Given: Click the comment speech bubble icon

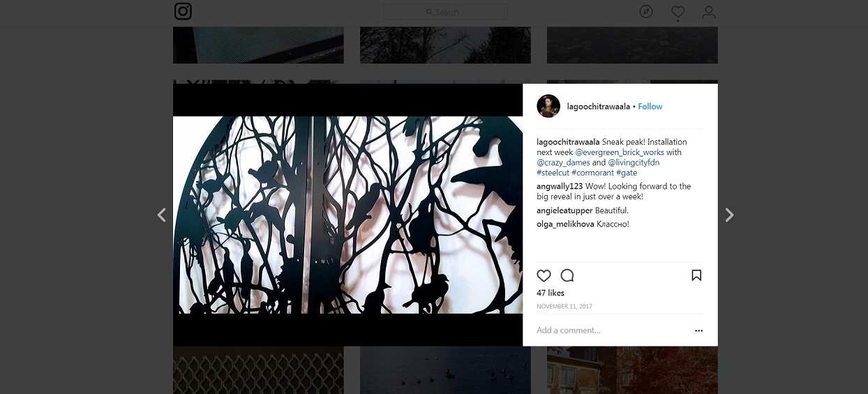Looking at the screenshot, I should pos(567,275).
